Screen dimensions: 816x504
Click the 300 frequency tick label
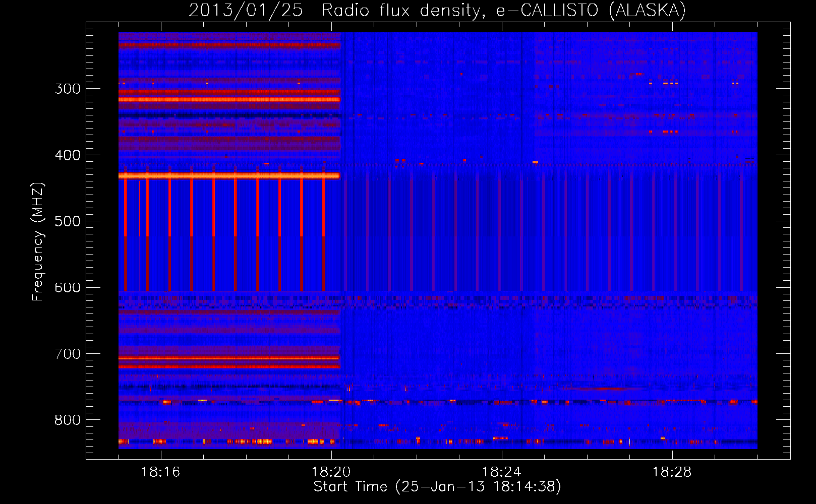click(68, 89)
